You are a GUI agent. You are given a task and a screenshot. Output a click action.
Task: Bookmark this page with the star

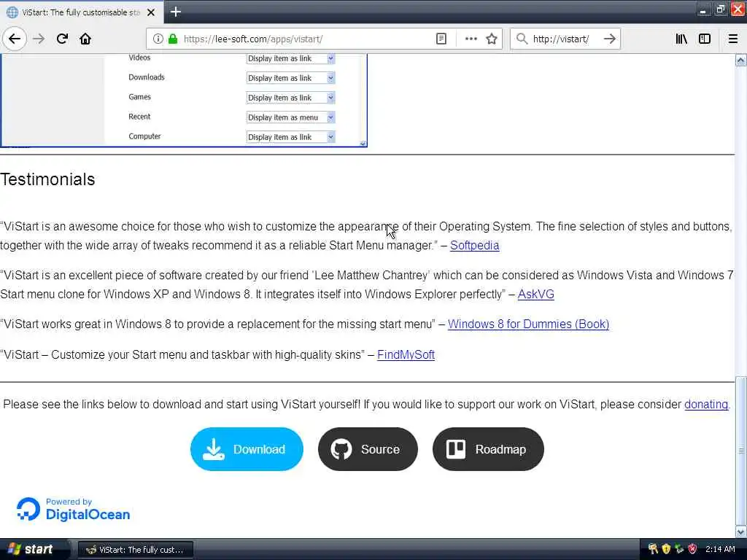[492, 39]
